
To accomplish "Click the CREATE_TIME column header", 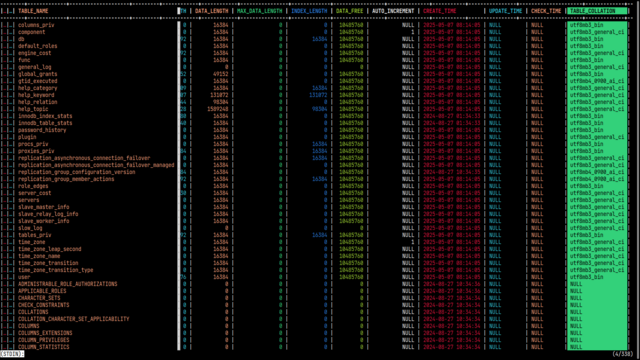I will point(440,11).
